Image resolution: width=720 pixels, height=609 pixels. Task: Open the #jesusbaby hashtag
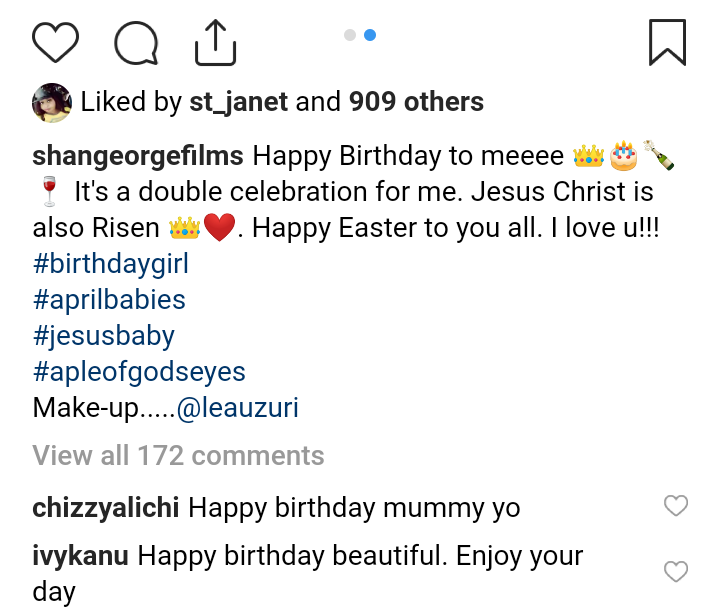tap(104, 336)
